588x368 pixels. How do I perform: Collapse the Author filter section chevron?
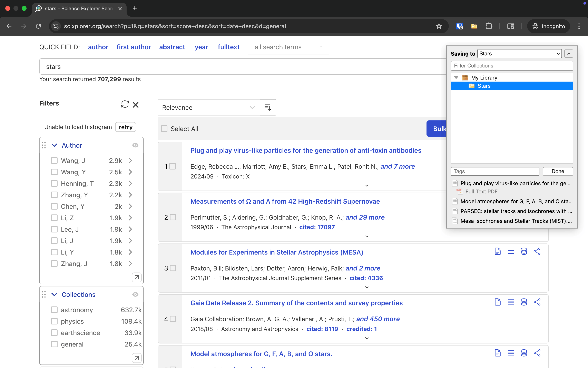(x=55, y=145)
